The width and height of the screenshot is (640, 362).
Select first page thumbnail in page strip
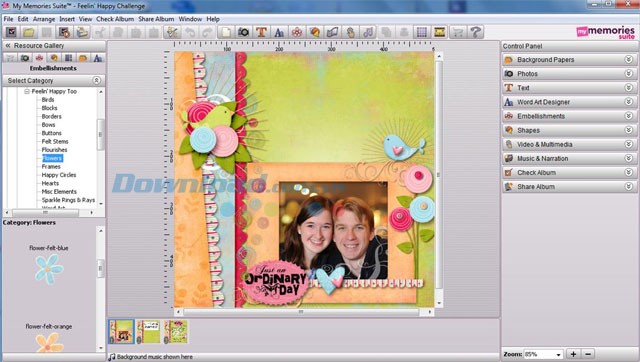coord(121,331)
